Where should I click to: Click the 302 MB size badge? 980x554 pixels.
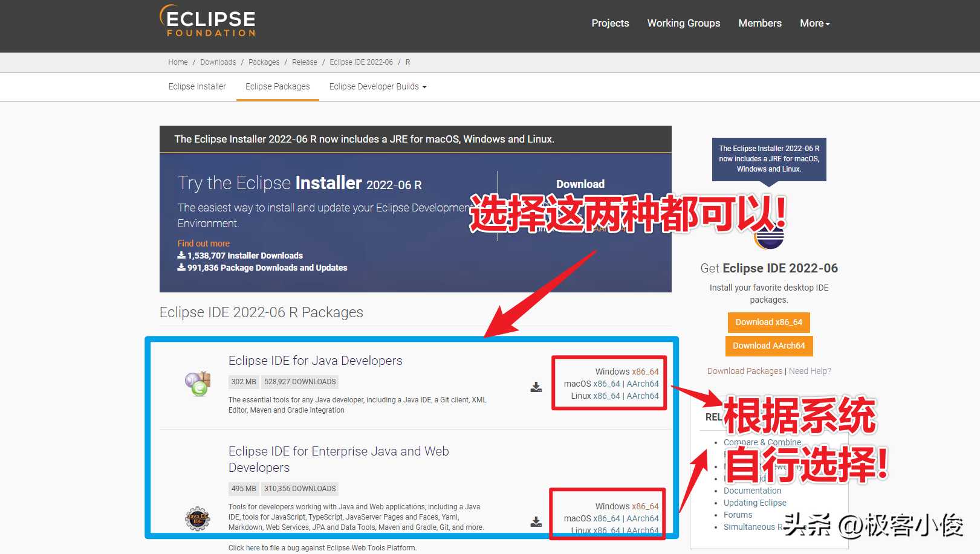pos(244,382)
